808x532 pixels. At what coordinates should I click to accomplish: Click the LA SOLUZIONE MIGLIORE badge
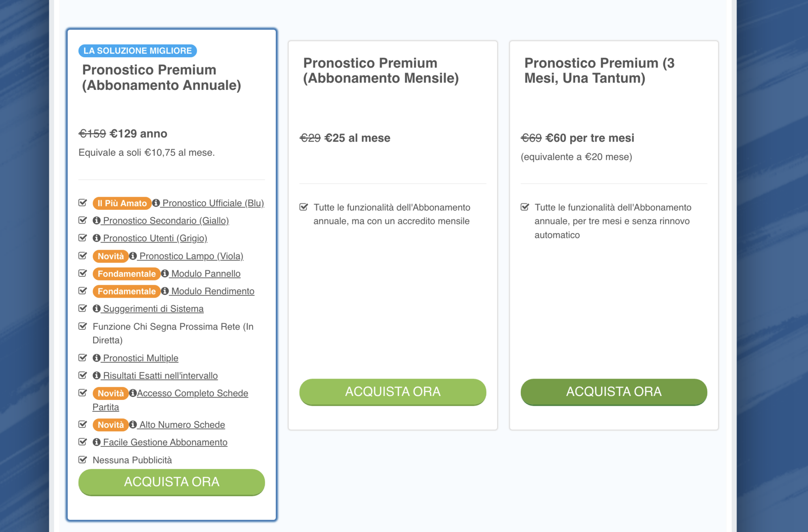pyautogui.click(x=137, y=50)
